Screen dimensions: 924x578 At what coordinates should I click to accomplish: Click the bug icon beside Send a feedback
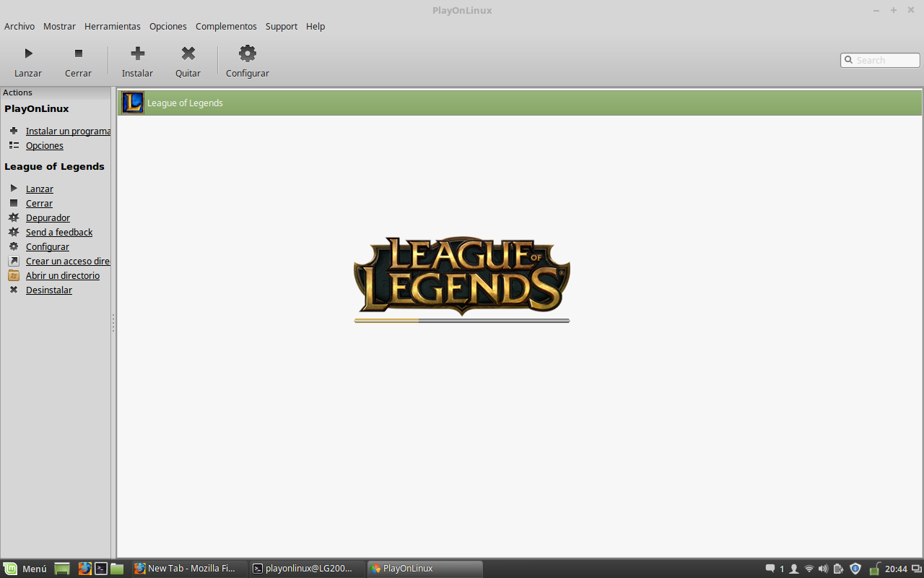tap(14, 232)
